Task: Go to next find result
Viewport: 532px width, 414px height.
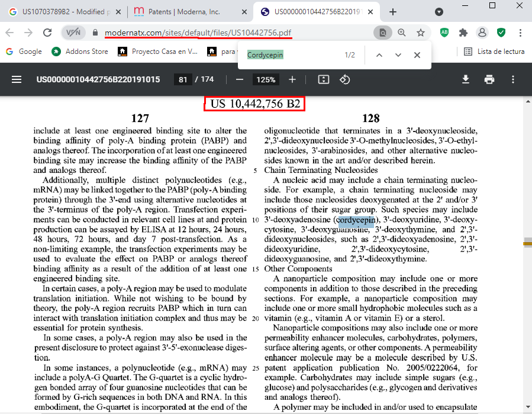Action: coord(398,55)
